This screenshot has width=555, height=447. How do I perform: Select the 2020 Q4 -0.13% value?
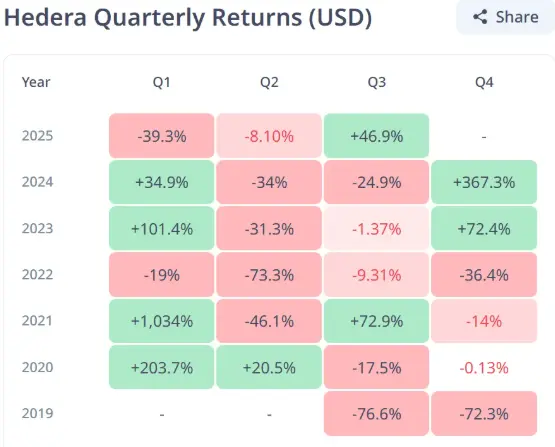pos(484,368)
